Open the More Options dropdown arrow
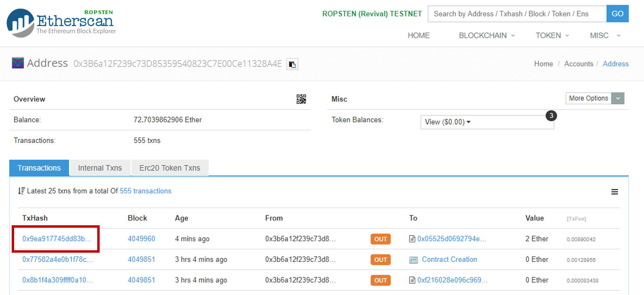 tap(618, 98)
